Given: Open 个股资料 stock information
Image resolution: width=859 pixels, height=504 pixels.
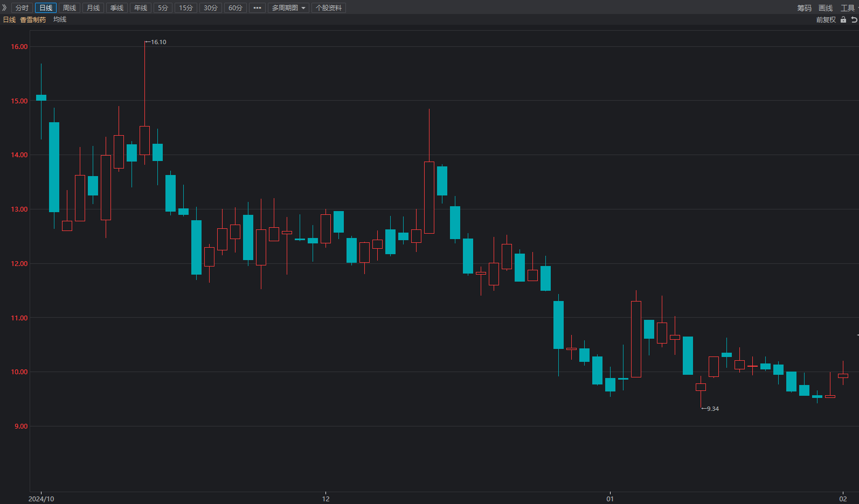Looking at the screenshot, I should point(329,8).
